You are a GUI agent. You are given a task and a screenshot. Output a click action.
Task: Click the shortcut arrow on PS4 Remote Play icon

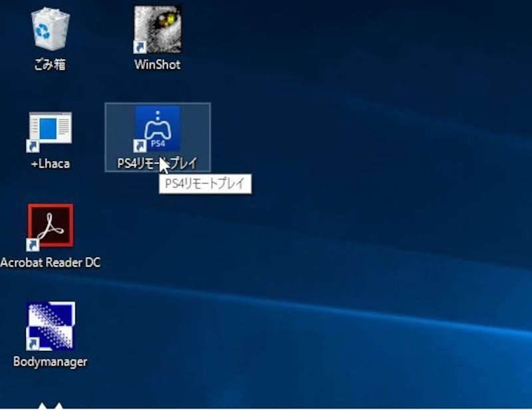pyautogui.click(x=140, y=146)
